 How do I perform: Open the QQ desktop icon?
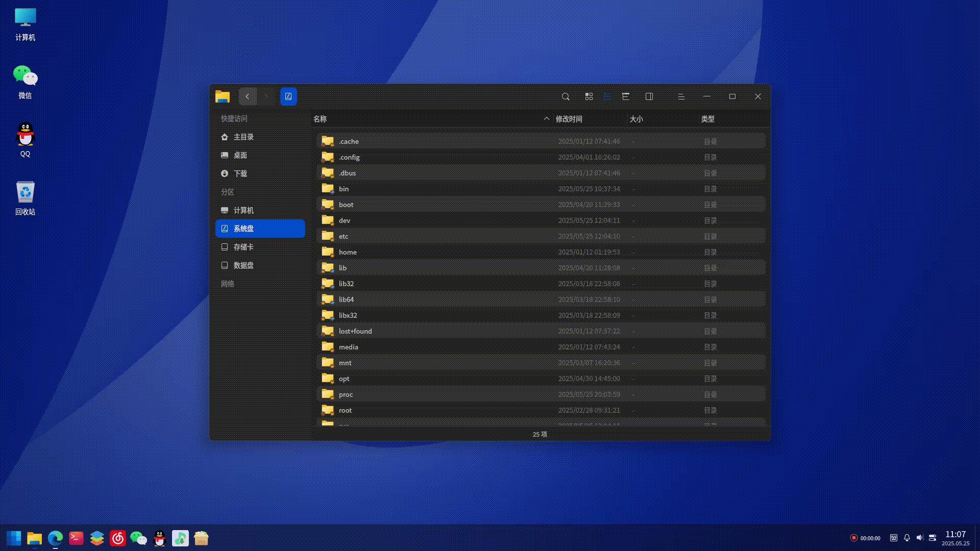[x=25, y=140]
